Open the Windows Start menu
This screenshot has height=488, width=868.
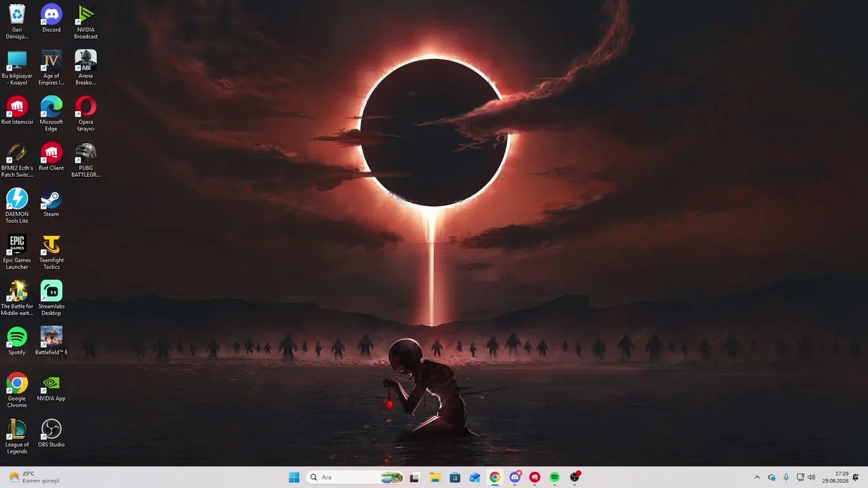[x=294, y=477]
